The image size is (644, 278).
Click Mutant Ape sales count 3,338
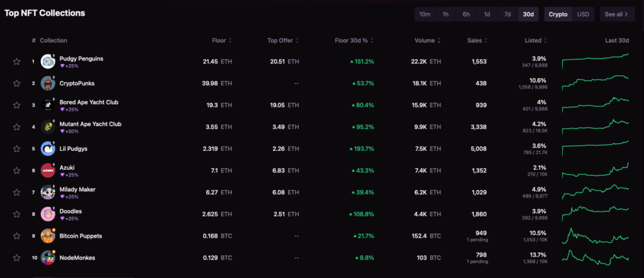478,127
